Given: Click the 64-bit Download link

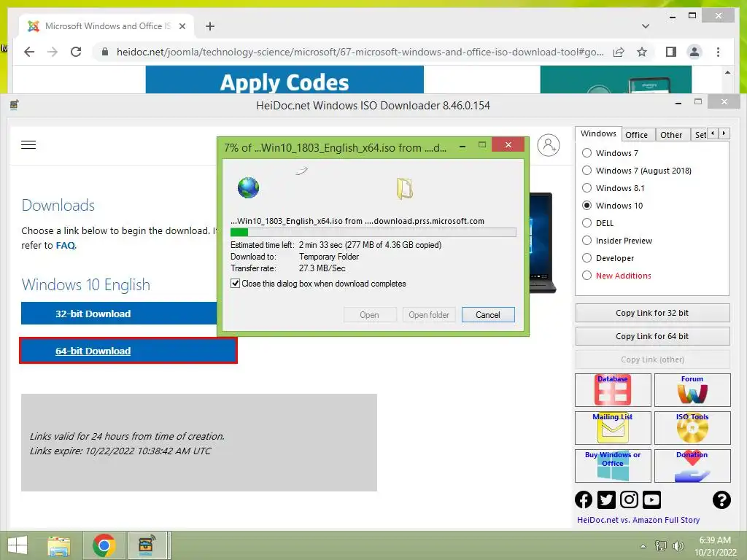Looking at the screenshot, I should (93, 351).
